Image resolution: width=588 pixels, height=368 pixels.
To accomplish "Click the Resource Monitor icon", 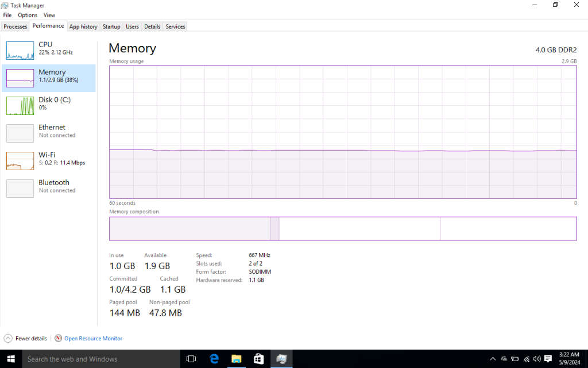I will 58,338.
